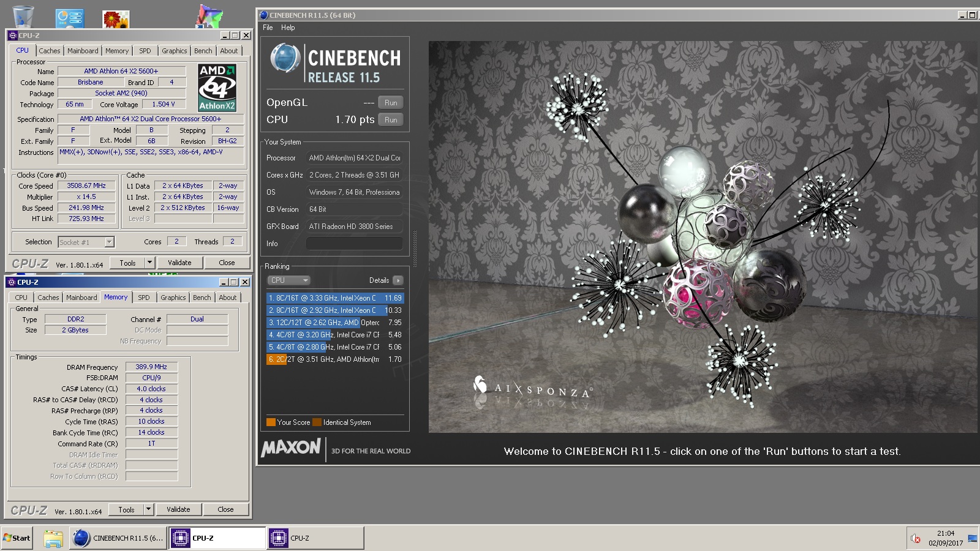
Task: Switch to the first CPU-Z taskbar item
Action: click(217, 538)
